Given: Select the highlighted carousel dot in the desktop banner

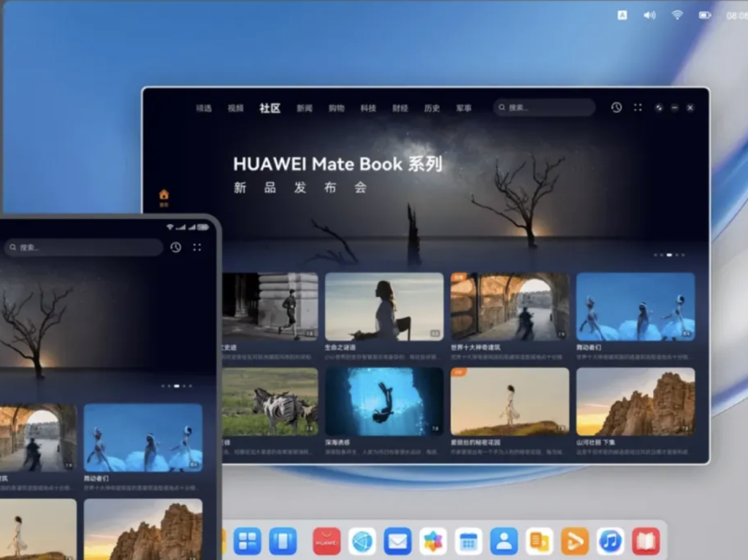Looking at the screenshot, I should coord(669,255).
